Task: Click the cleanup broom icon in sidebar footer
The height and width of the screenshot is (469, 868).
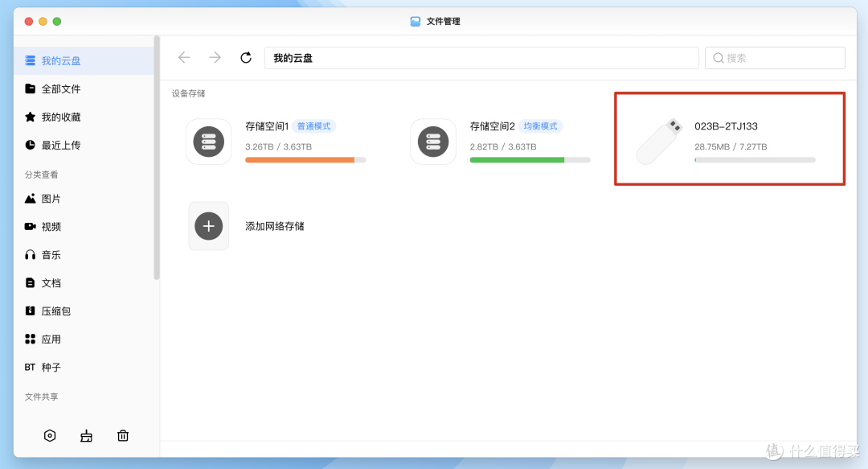Action: (x=86, y=436)
